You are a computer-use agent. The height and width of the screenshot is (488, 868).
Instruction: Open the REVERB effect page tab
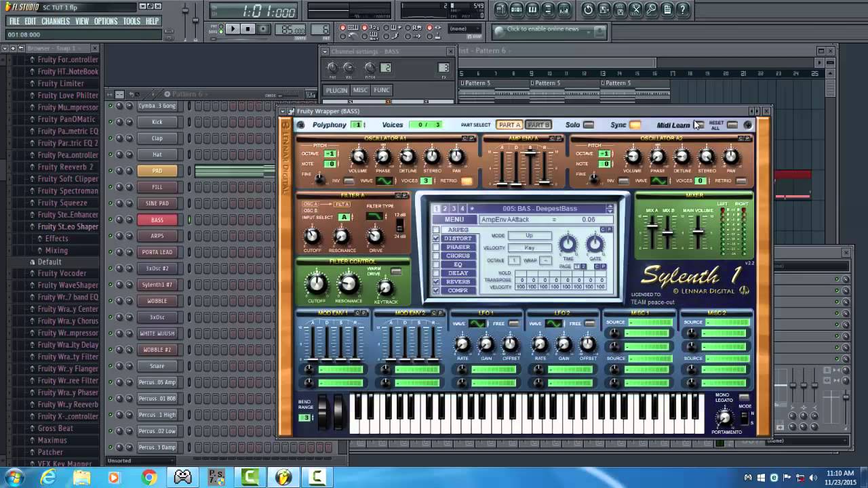click(x=458, y=282)
